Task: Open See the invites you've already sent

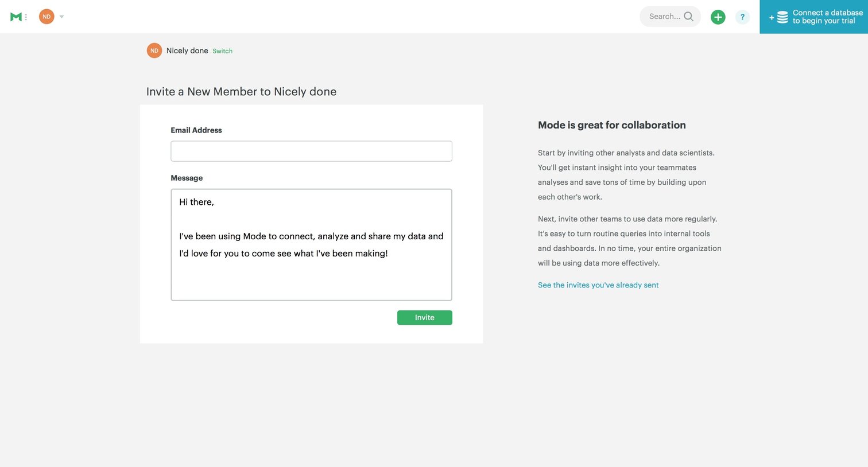Action: (x=598, y=285)
